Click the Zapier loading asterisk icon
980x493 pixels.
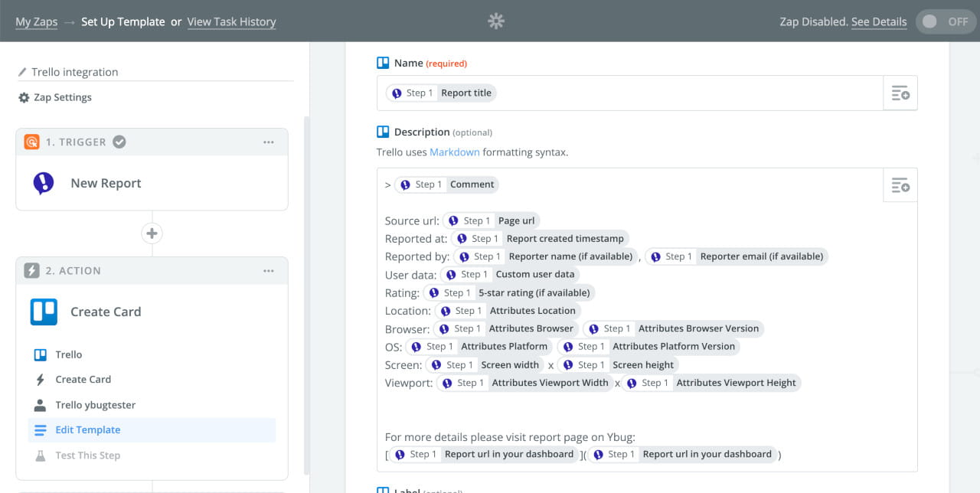(x=496, y=21)
